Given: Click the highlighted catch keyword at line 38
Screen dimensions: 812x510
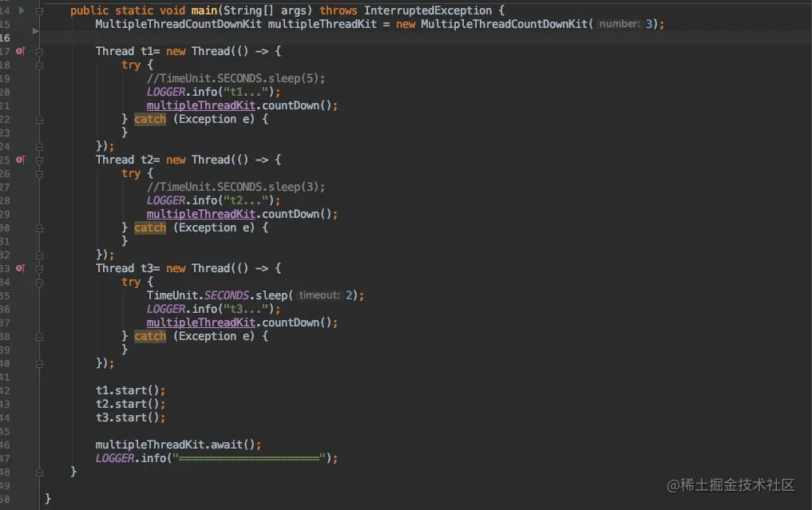Looking at the screenshot, I should click(x=150, y=337).
